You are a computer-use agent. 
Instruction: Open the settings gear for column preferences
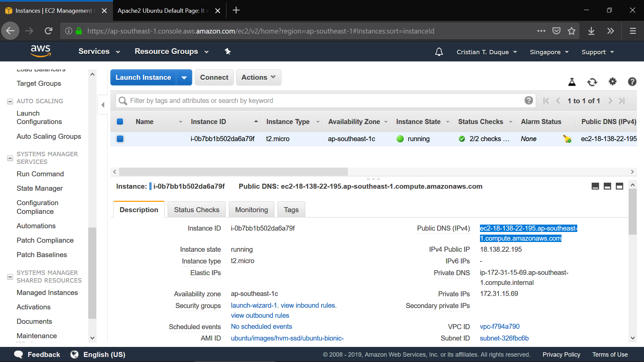(612, 82)
